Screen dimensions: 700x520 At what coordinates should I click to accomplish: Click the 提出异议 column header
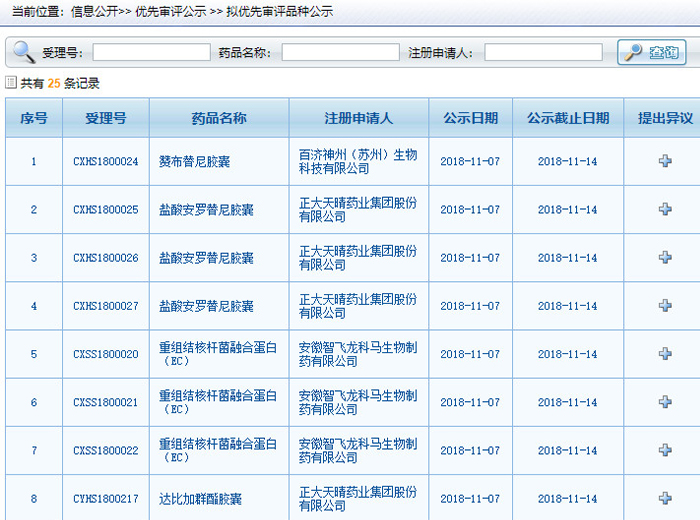(665, 118)
